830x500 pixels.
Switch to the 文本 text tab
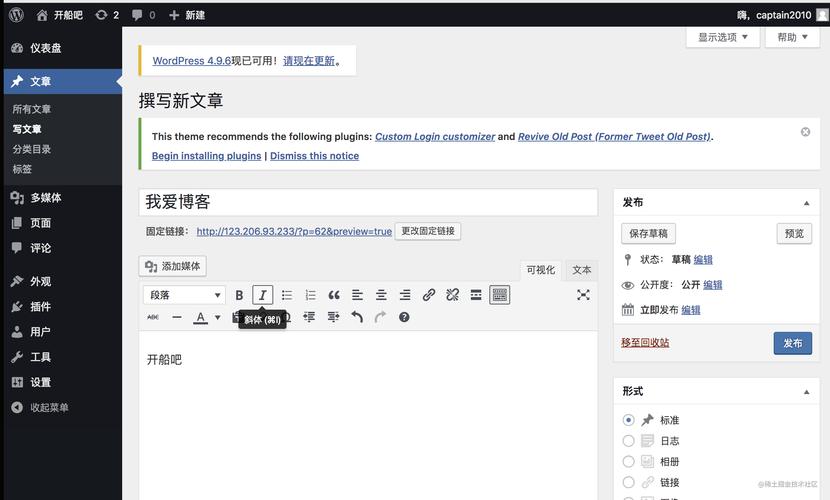click(581, 270)
